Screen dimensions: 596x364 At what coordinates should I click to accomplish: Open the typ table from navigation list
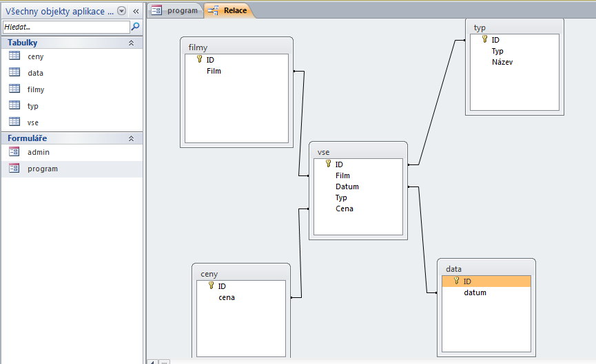(33, 106)
